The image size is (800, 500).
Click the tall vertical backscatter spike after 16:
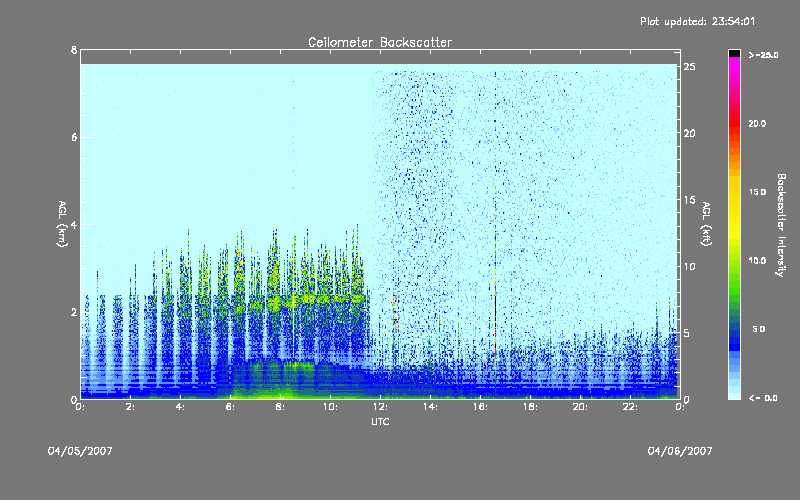[x=495, y=286]
